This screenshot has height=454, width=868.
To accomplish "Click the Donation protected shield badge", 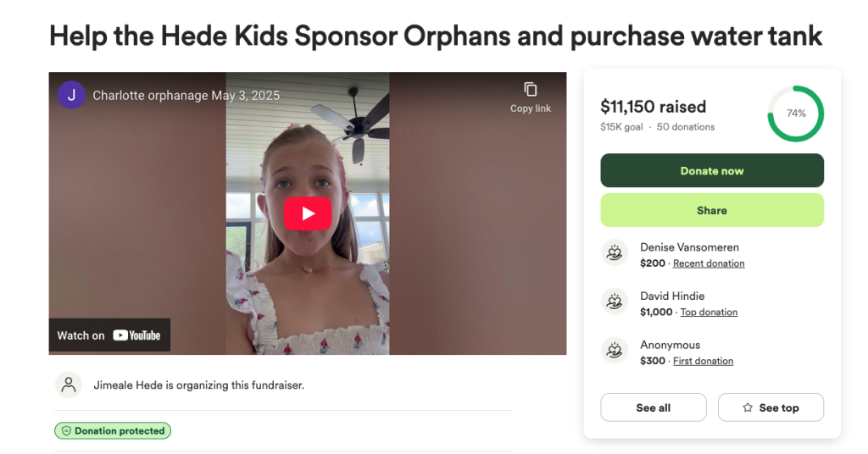I will [113, 431].
